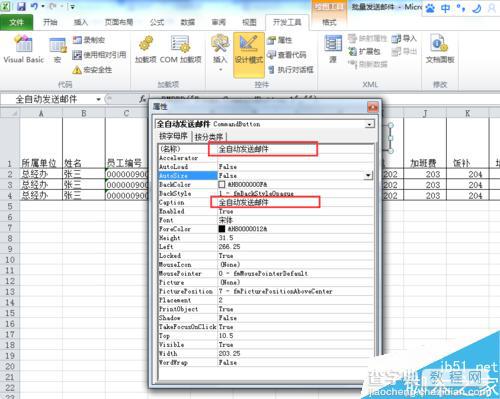Switch to the 插入 Insert ribbon tab
The height and width of the screenshot is (399, 500).
coord(81,22)
